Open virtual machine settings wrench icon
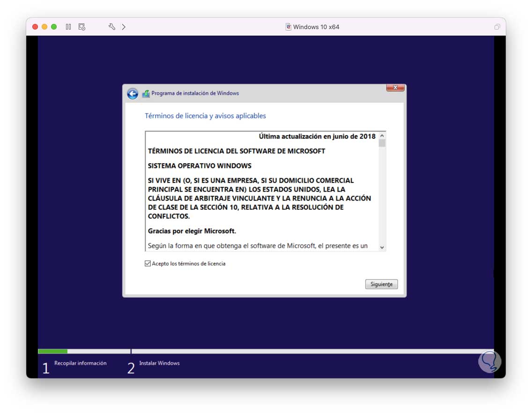 [111, 27]
